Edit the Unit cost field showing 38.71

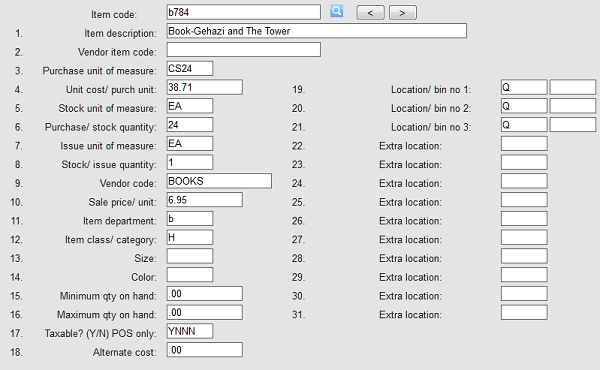coord(204,87)
